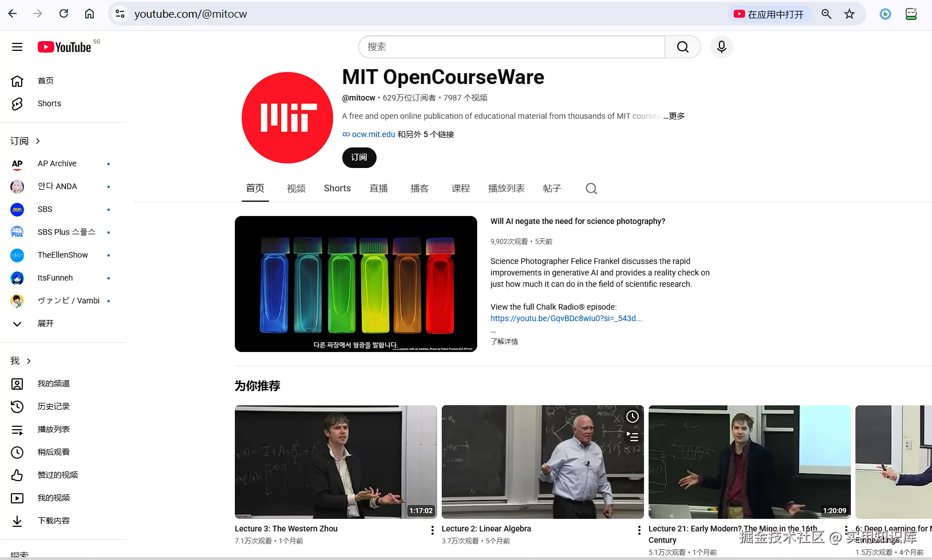Switch to the 课程 courses tab
The image size is (932, 560).
(x=461, y=189)
